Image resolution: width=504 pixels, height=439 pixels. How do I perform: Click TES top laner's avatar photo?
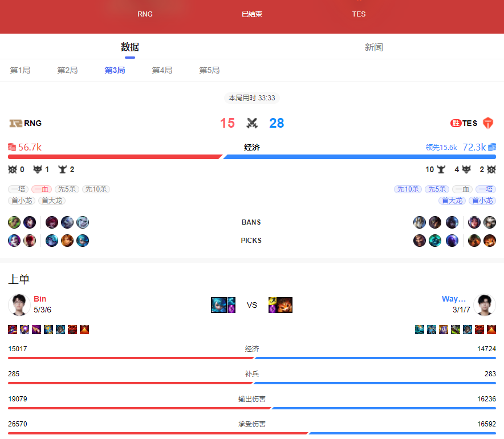485,305
